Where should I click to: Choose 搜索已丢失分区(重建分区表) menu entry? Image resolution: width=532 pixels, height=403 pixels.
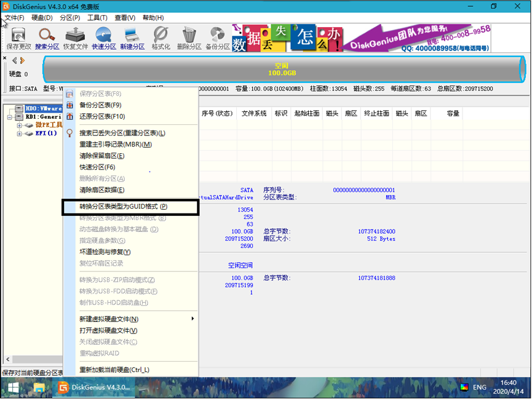click(x=130, y=133)
